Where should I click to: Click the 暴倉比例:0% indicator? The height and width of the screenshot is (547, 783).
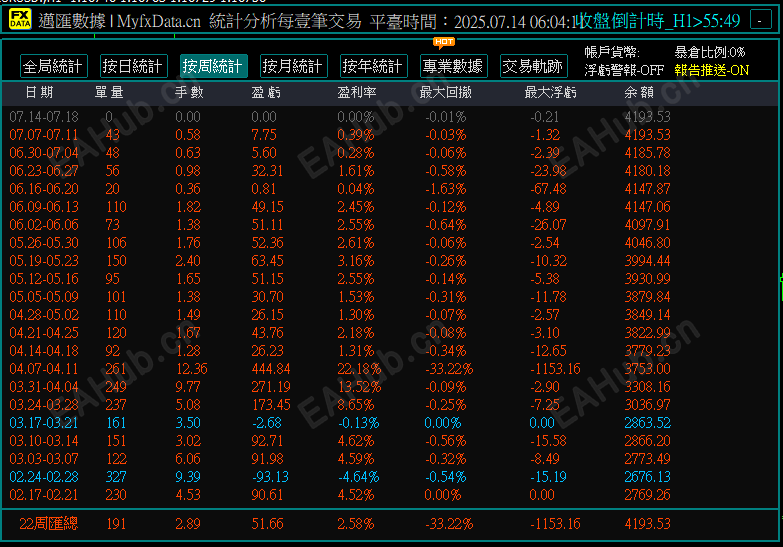click(x=710, y=52)
